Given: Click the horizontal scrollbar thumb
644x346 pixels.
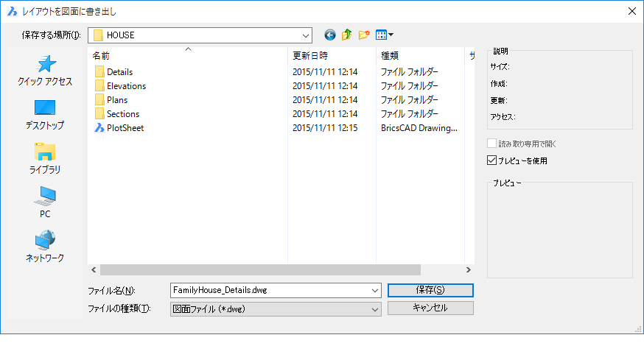Looking at the screenshot, I should [260, 269].
